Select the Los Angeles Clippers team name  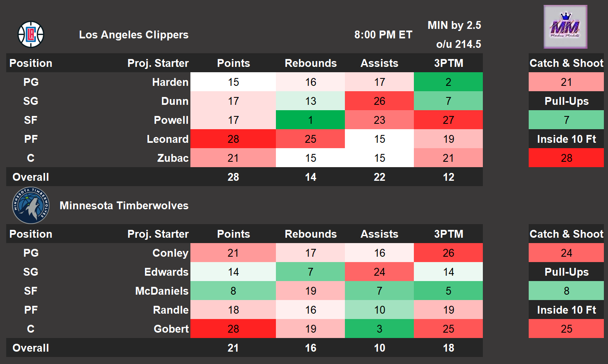[x=133, y=35]
